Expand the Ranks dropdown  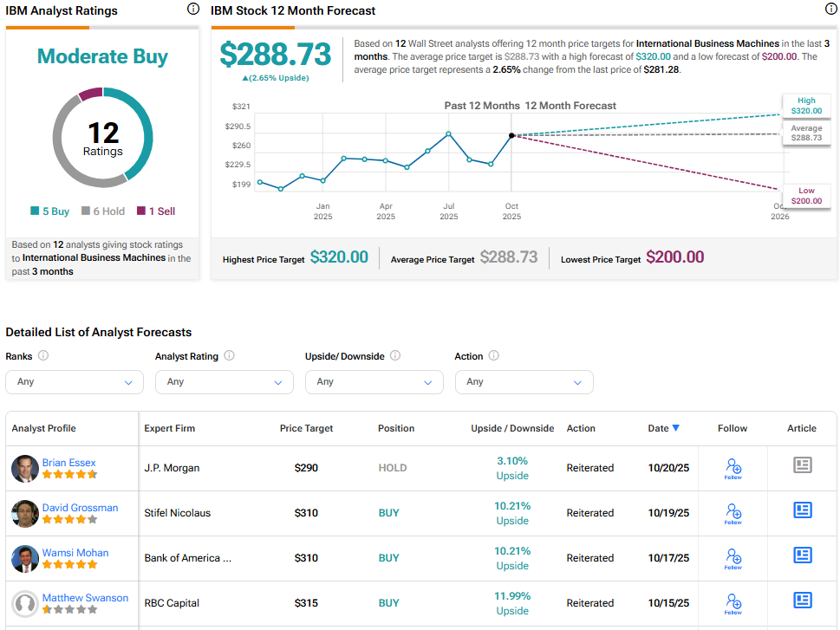[75, 382]
